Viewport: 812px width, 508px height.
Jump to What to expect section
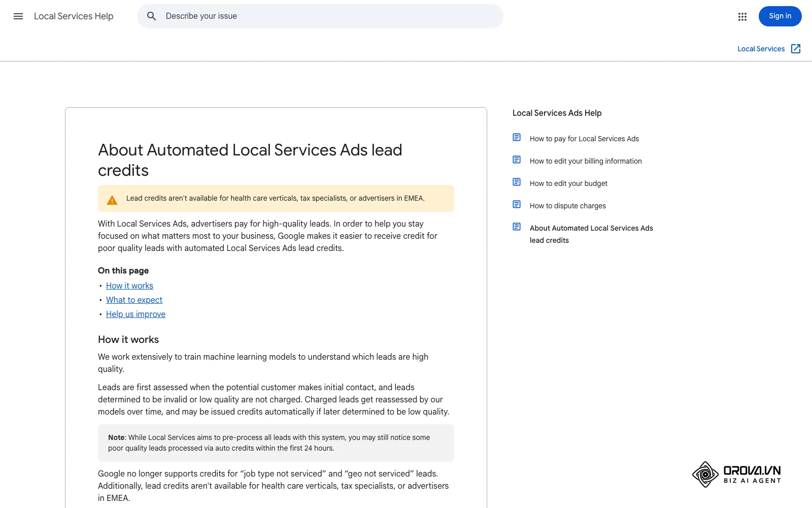[134, 300]
